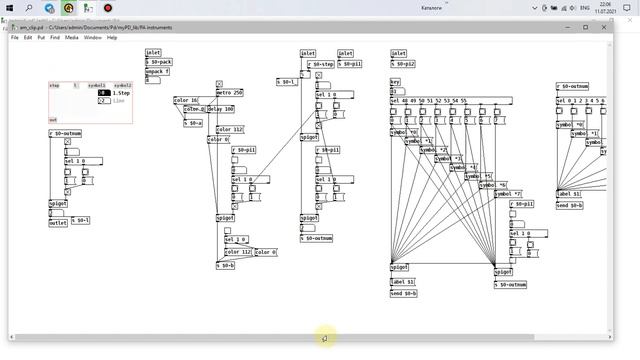Click bang above message box 5 under sel 48
Viewport: 640px width, 360px height.
[467, 111]
